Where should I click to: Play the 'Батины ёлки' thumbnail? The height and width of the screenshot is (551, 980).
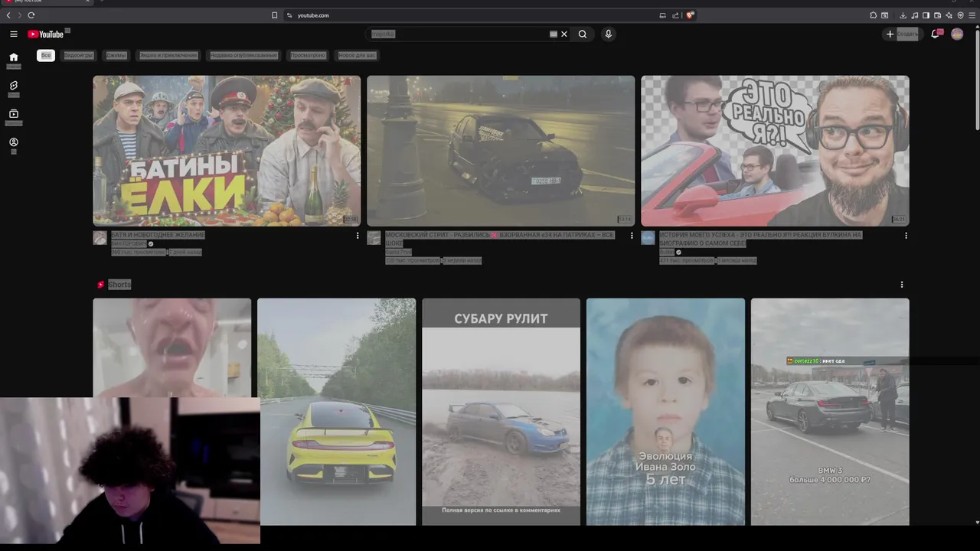coord(227,151)
